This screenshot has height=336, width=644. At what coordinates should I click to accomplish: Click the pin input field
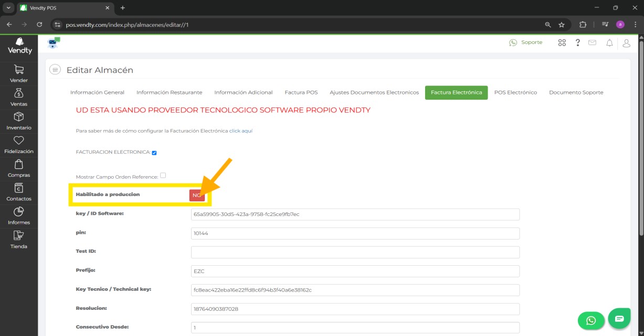355,233
